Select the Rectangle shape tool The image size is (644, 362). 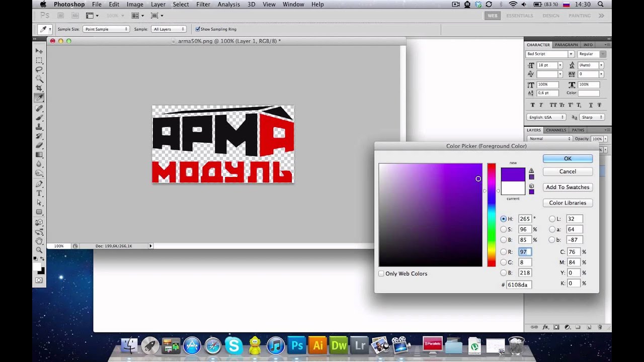point(39,212)
